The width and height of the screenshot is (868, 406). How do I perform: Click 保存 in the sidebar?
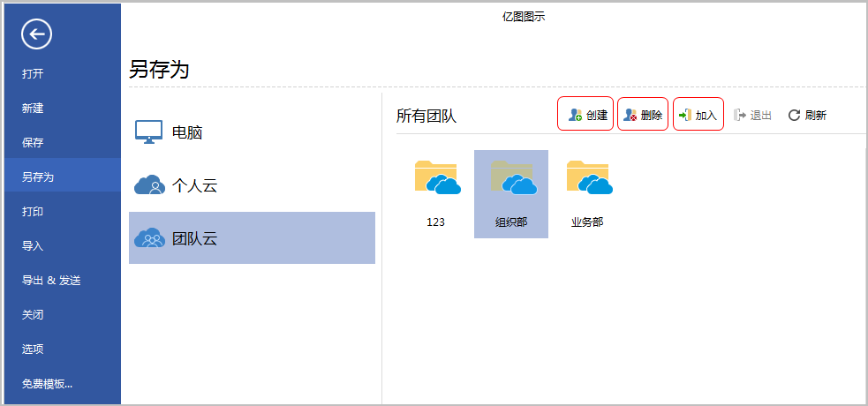click(33, 143)
